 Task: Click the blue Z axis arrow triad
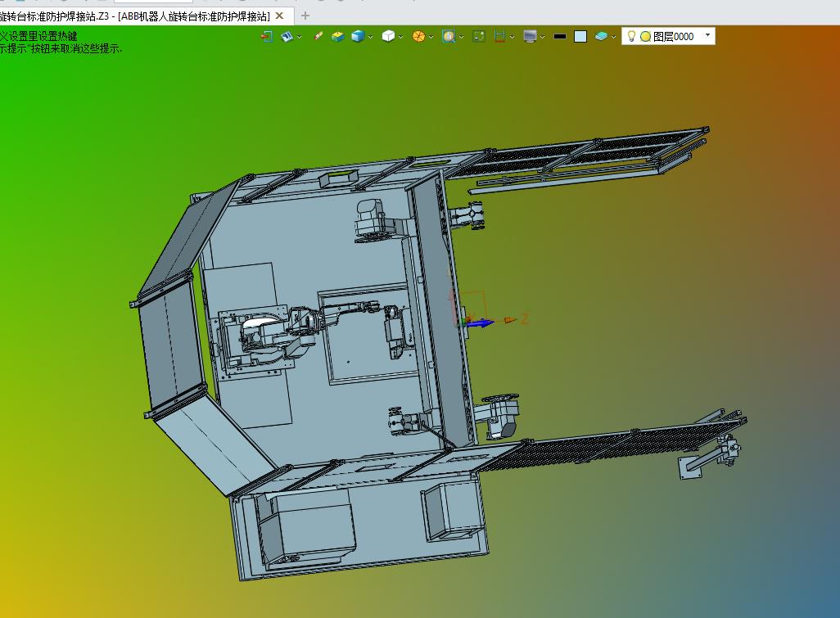(x=481, y=323)
